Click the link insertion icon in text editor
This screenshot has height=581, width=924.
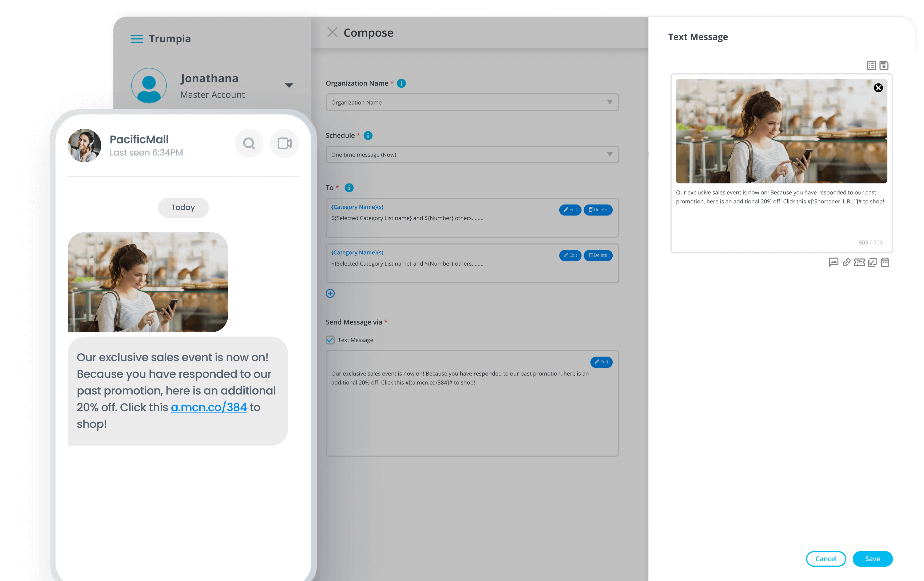(x=846, y=262)
